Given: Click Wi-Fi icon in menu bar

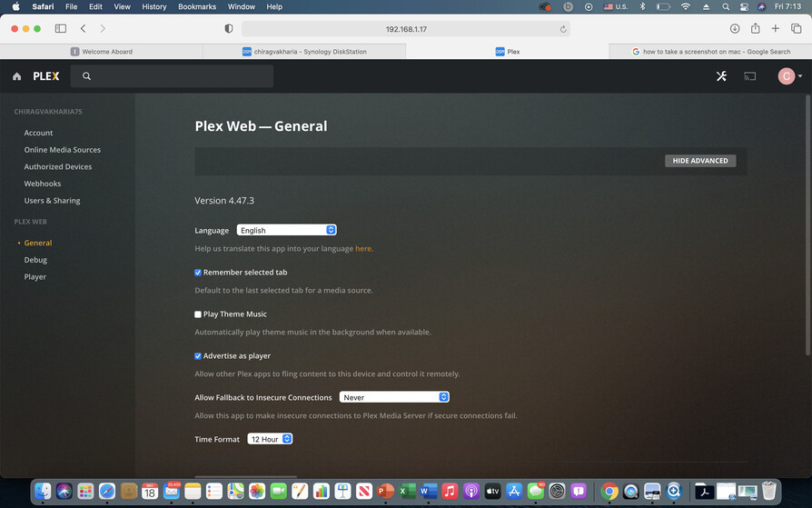Looking at the screenshot, I should (686, 6).
